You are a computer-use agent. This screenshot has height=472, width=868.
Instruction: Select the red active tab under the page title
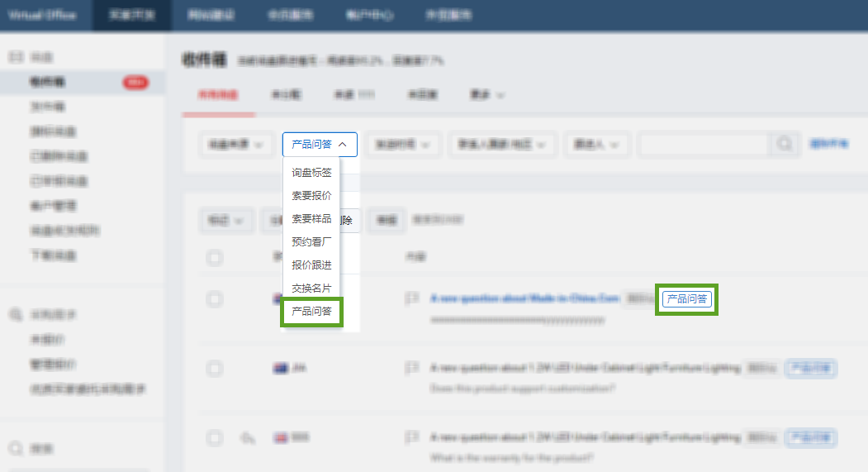[x=218, y=95]
